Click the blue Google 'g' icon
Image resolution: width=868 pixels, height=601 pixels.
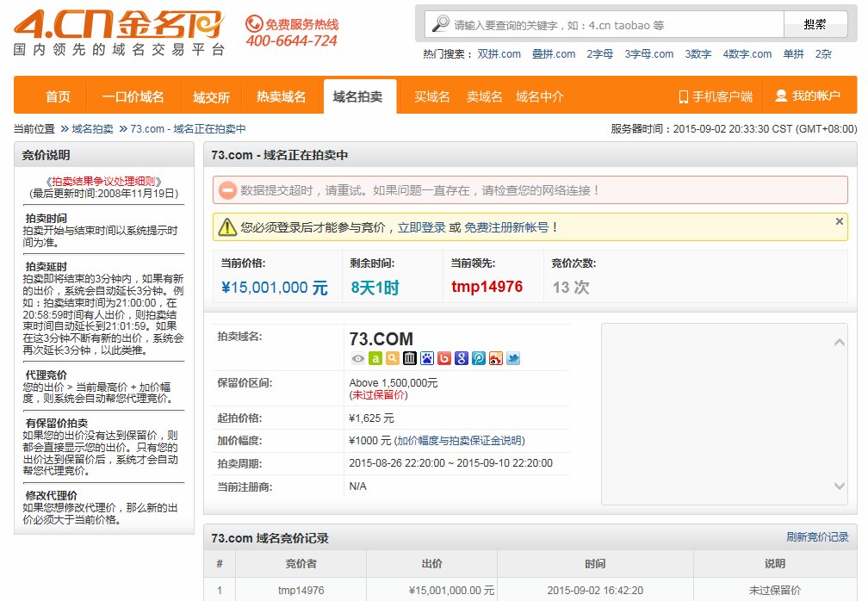point(462,359)
